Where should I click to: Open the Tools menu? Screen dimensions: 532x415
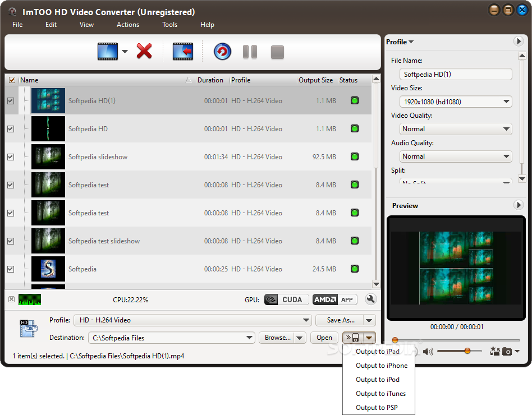coord(169,25)
